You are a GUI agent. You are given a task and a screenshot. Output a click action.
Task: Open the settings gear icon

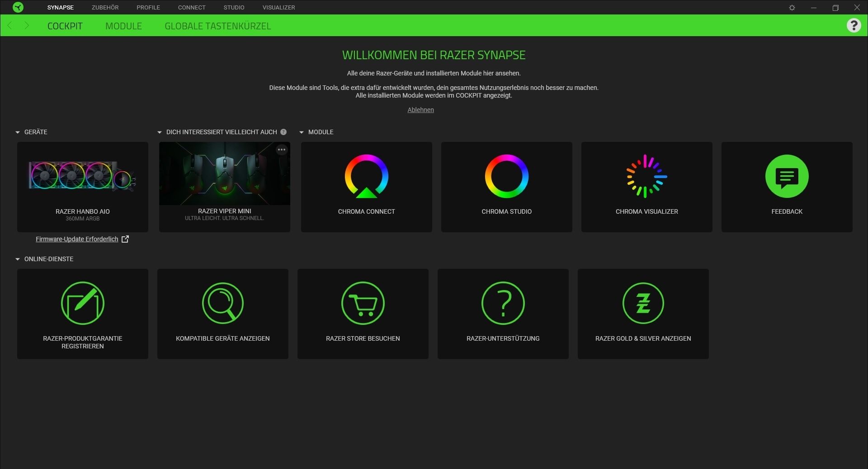pyautogui.click(x=792, y=8)
